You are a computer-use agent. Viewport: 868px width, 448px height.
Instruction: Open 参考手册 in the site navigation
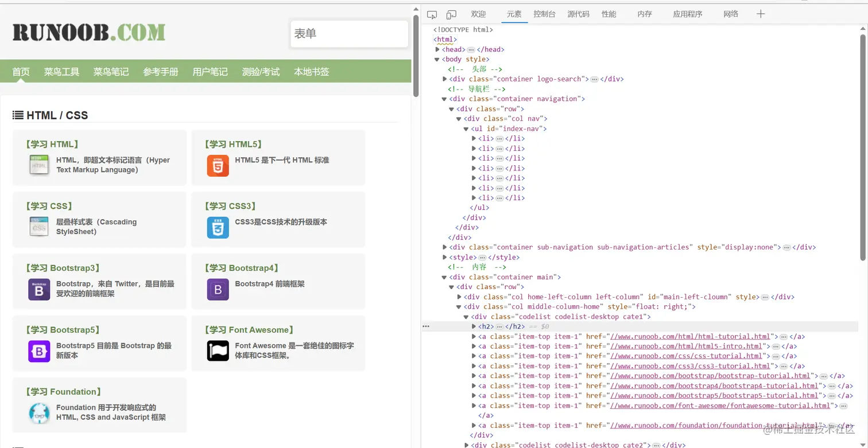[161, 72]
